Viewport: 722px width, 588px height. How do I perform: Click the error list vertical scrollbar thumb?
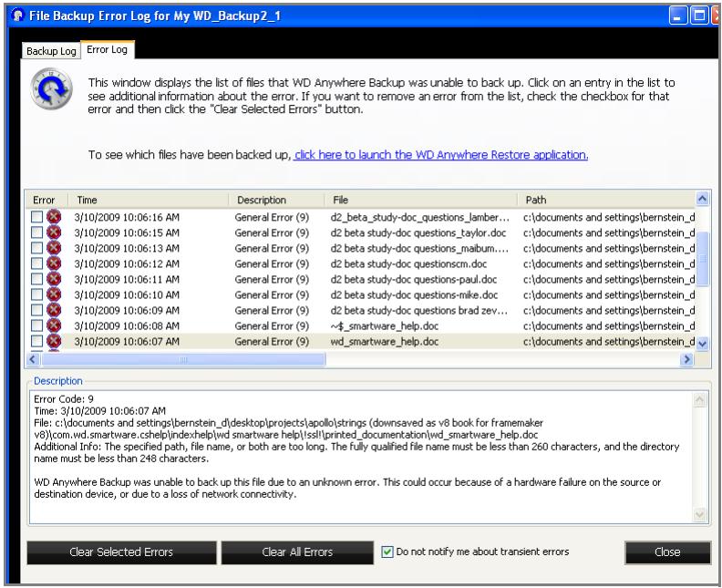pos(702,259)
